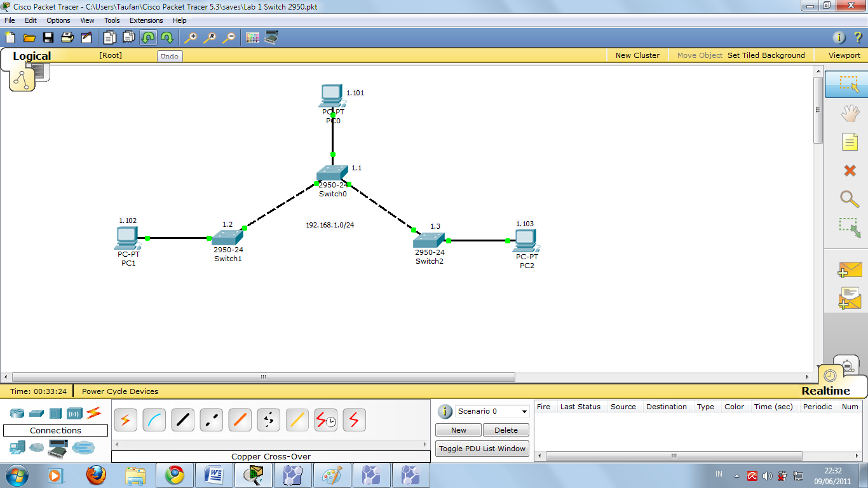Open the Options menu
868x488 pixels.
(58, 20)
